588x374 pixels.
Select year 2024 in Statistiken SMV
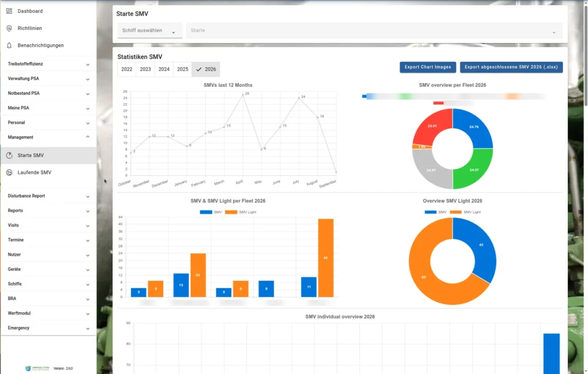pyautogui.click(x=164, y=69)
